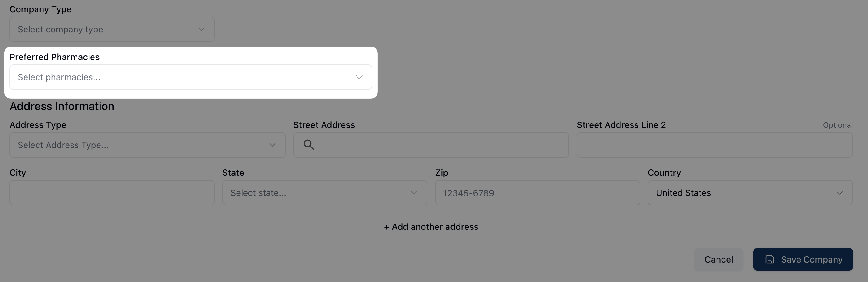Click the Address Information section heading
868x282 pixels.
click(62, 106)
